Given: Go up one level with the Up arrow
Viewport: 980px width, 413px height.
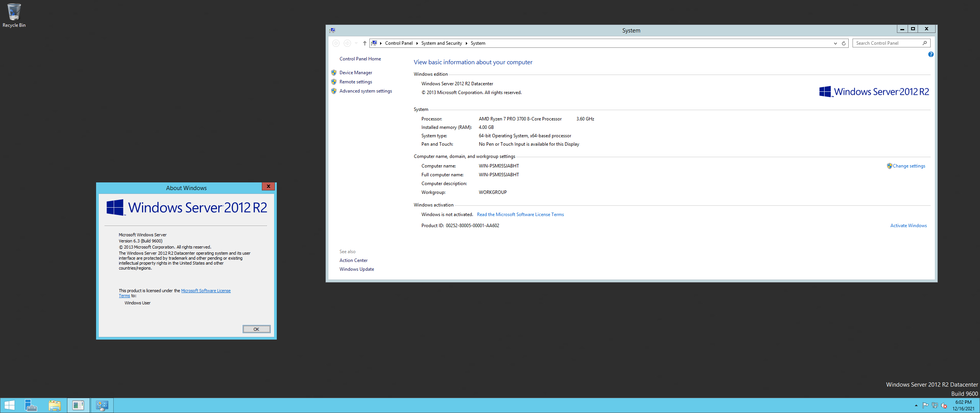Looking at the screenshot, I should 365,43.
